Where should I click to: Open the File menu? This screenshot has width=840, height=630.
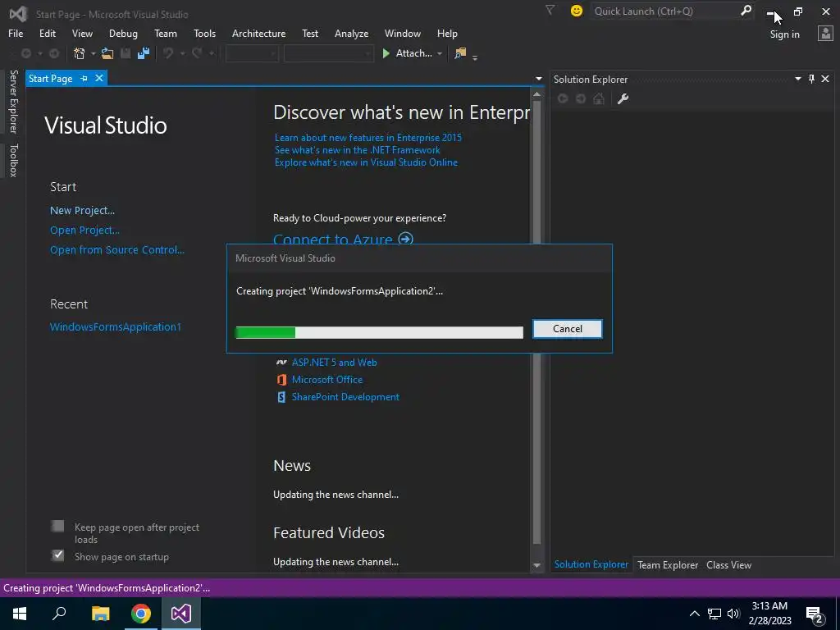(x=16, y=33)
